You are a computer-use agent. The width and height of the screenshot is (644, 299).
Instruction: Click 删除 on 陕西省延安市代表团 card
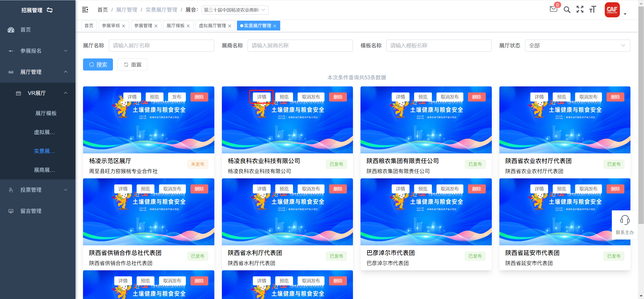click(615, 189)
